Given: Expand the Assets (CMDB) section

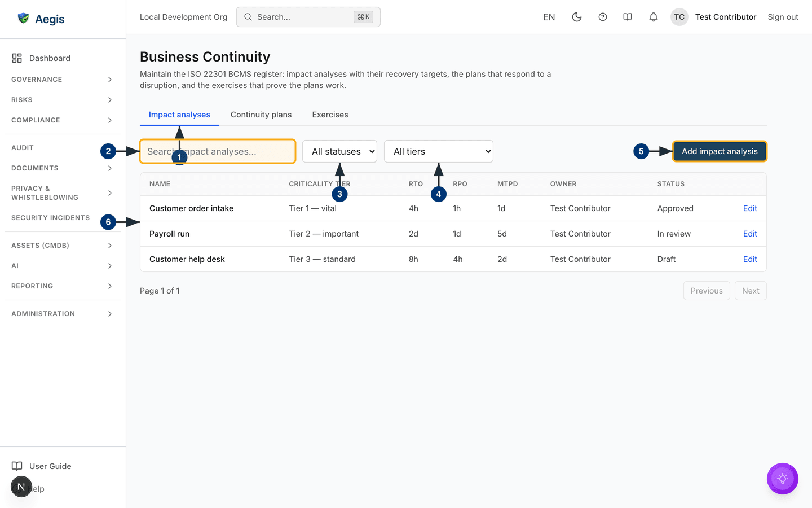Looking at the screenshot, I should 62,246.
